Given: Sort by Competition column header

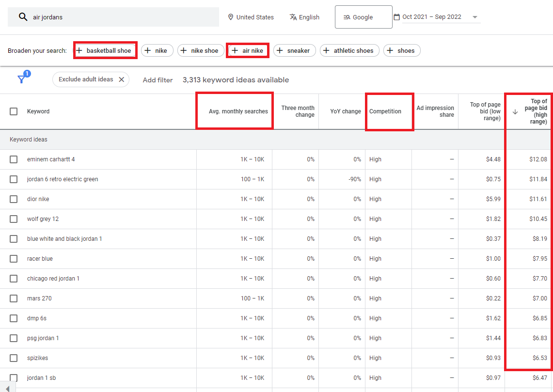Looking at the screenshot, I should tap(385, 111).
